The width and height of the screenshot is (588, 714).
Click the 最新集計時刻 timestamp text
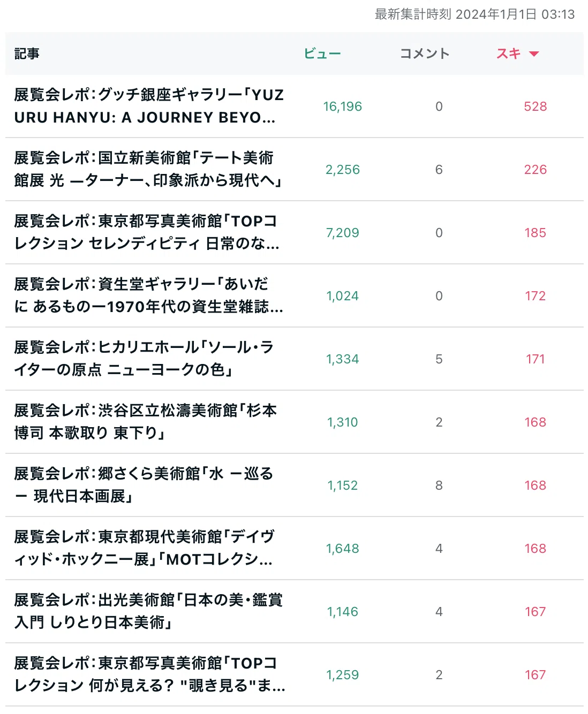tap(474, 14)
